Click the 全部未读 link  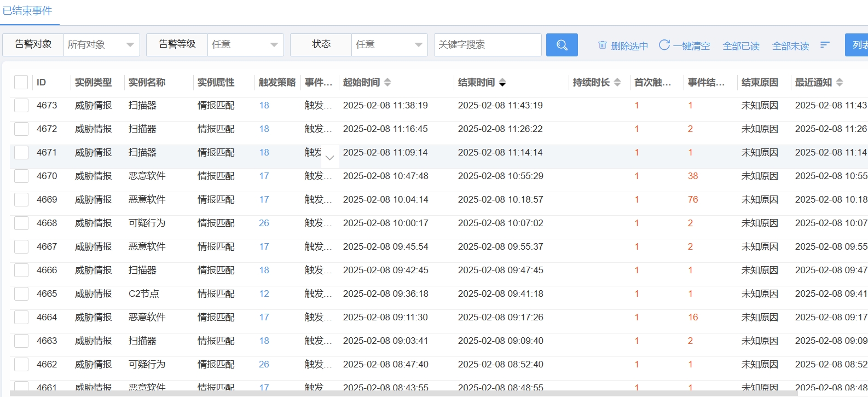791,46
